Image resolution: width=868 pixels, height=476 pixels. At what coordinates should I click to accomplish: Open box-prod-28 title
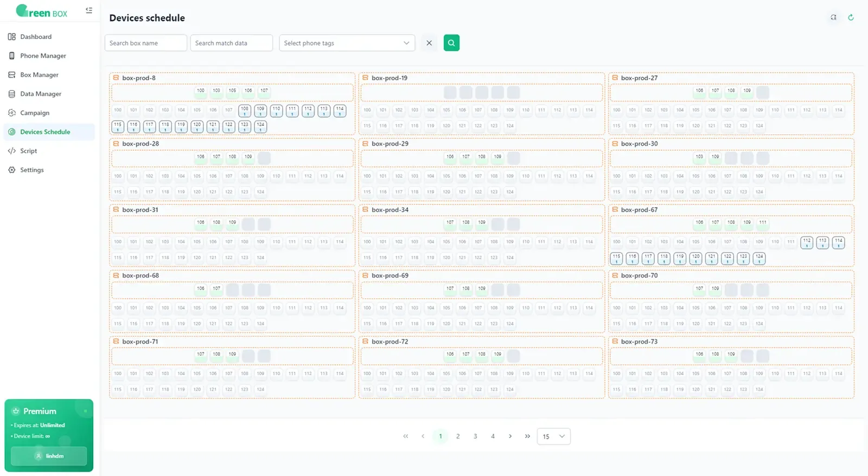[141, 144]
